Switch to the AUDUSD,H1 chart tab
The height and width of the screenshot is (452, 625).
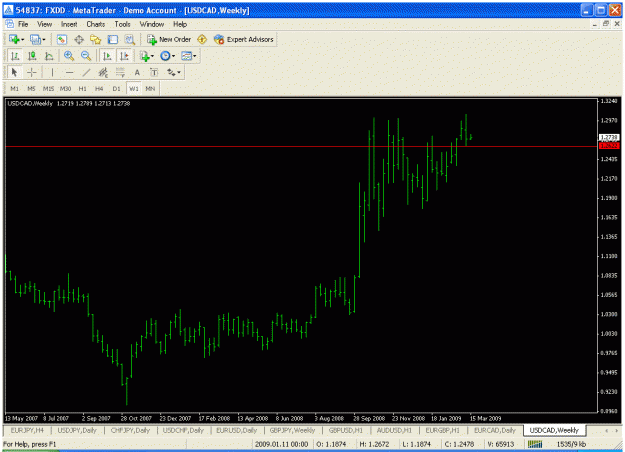pyautogui.click(x=394, y=430)
